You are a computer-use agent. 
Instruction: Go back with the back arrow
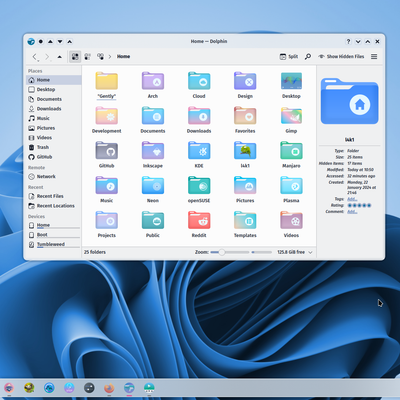click(35, 57)
